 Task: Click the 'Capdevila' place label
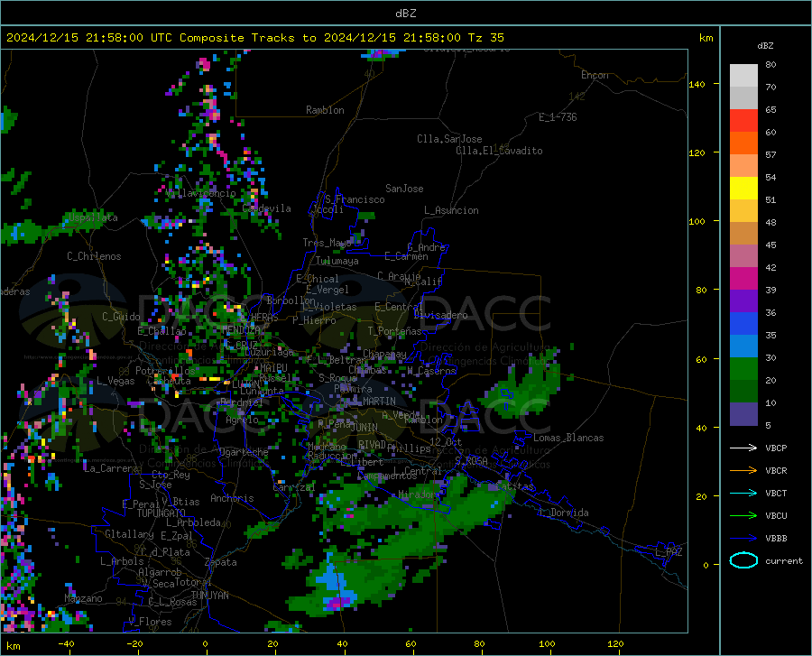click(266, 208)
